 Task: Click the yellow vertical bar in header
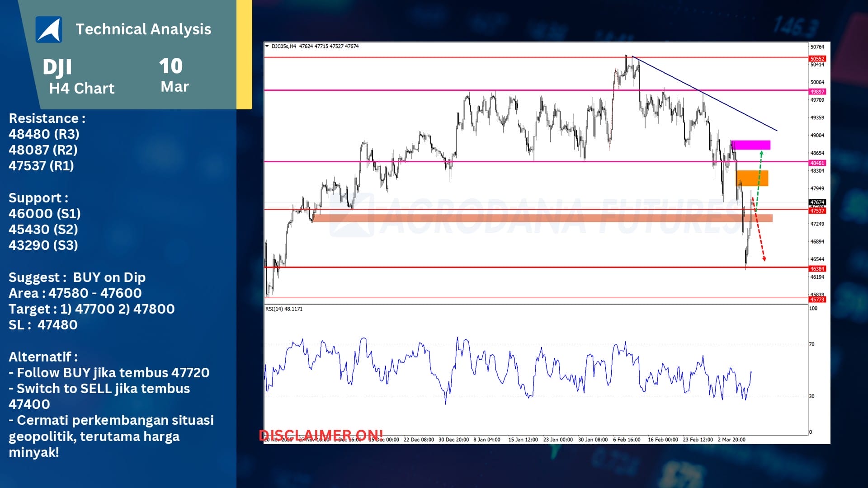244,54
